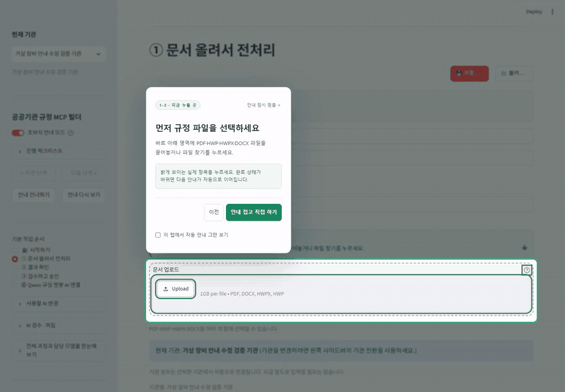Click the 문서 업로드 label
The width and height of the screenshot is (565, 392).
pyautogui.click(x=166, y=270)
